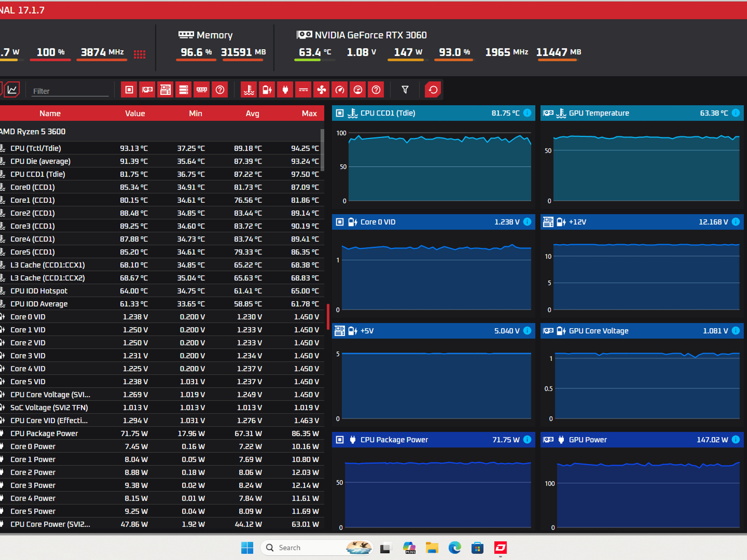Open info for +12V graph
Image resolution: width=747 pixels, height=560 pixels.
(x=736, y=222)
